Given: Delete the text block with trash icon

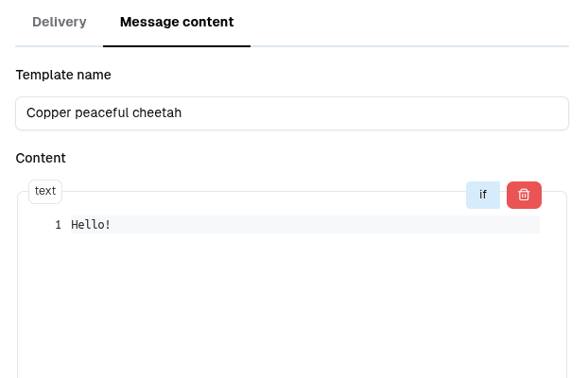Looking at the screenshot, I should point(524,195).
